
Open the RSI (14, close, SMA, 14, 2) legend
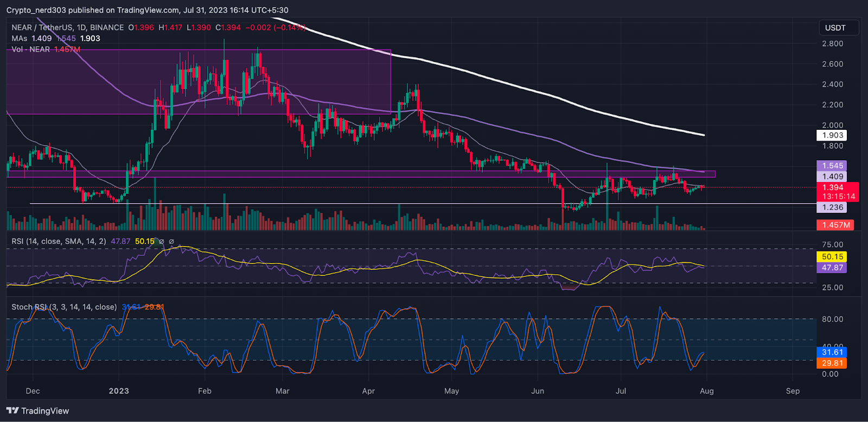pyautogui.click(x=59, y=241)
